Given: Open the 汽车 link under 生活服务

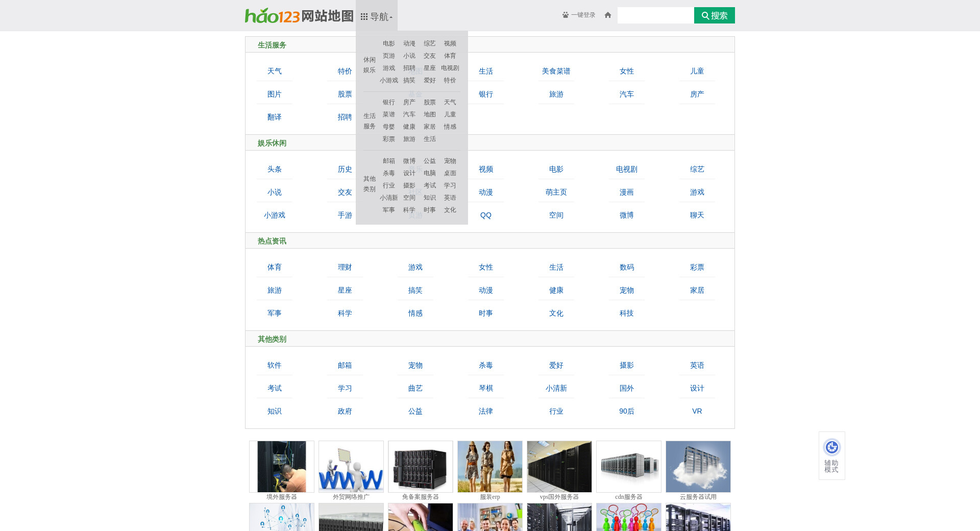Looking at the screenshot, I should click(x=627, y=94).
